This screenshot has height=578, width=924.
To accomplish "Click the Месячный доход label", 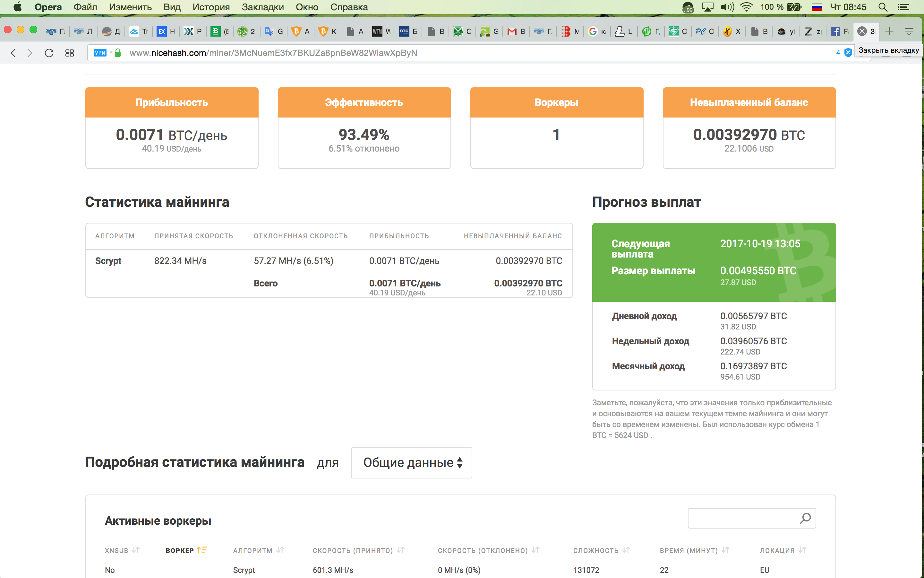I will pyautogui.click(x=648, y=366).
